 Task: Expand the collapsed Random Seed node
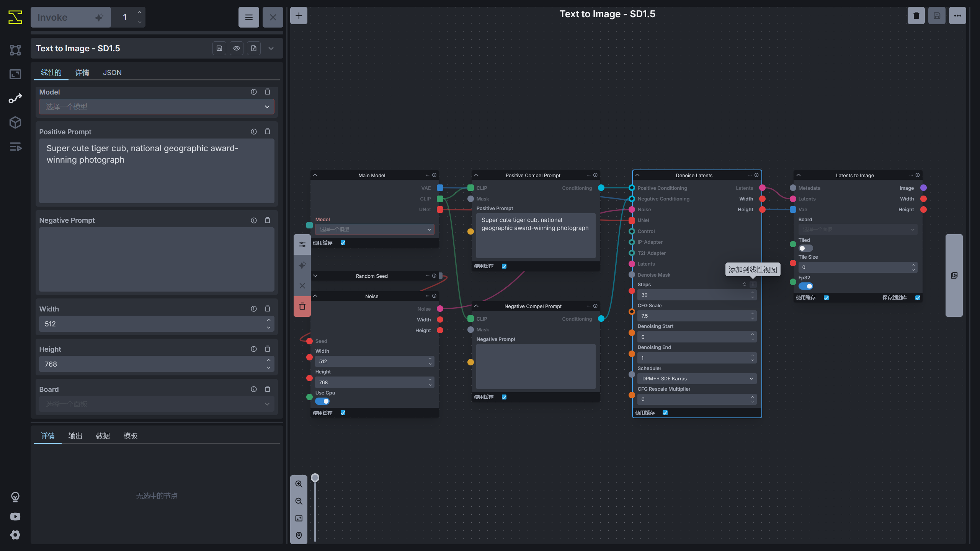pos(315,276)
